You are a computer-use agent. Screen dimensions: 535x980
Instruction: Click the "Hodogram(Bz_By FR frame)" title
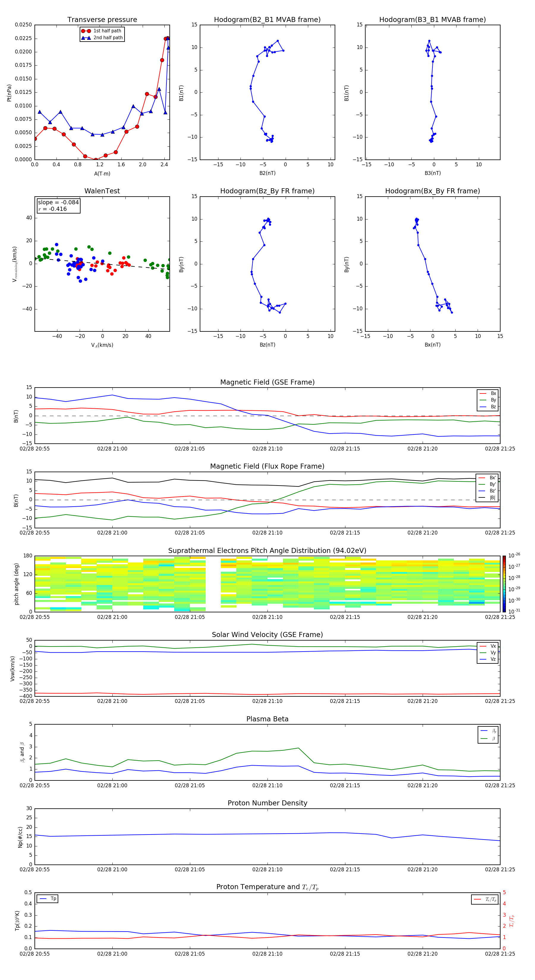(267, 191)
